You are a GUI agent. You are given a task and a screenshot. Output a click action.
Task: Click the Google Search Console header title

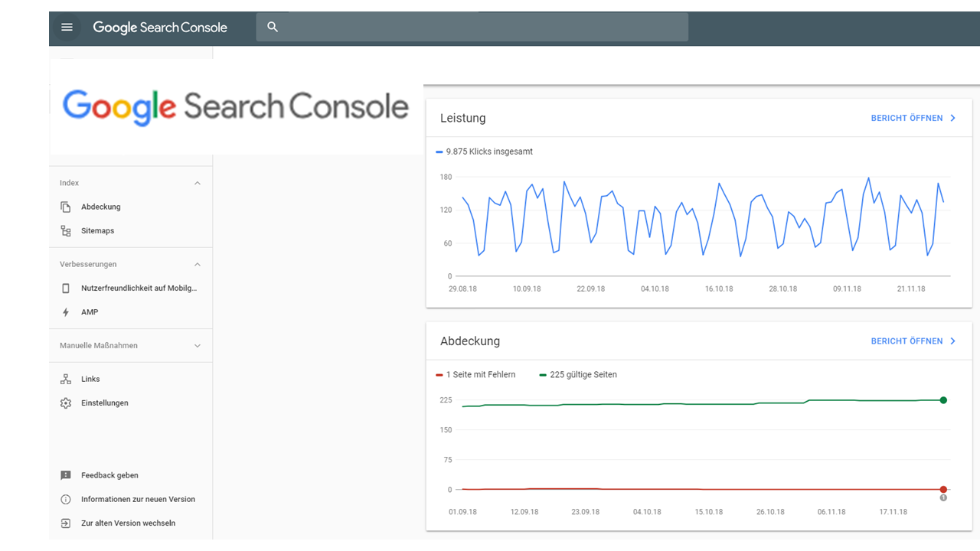[x=160, y=28]
